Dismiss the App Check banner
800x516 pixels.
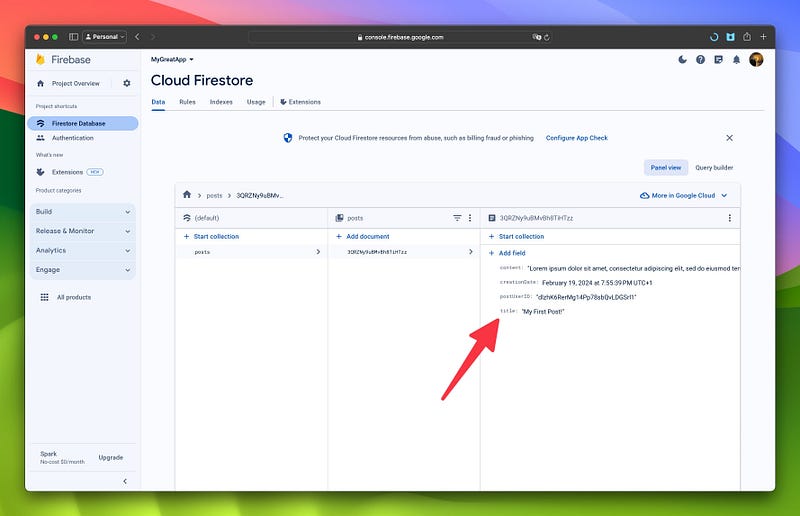point(730,138)
